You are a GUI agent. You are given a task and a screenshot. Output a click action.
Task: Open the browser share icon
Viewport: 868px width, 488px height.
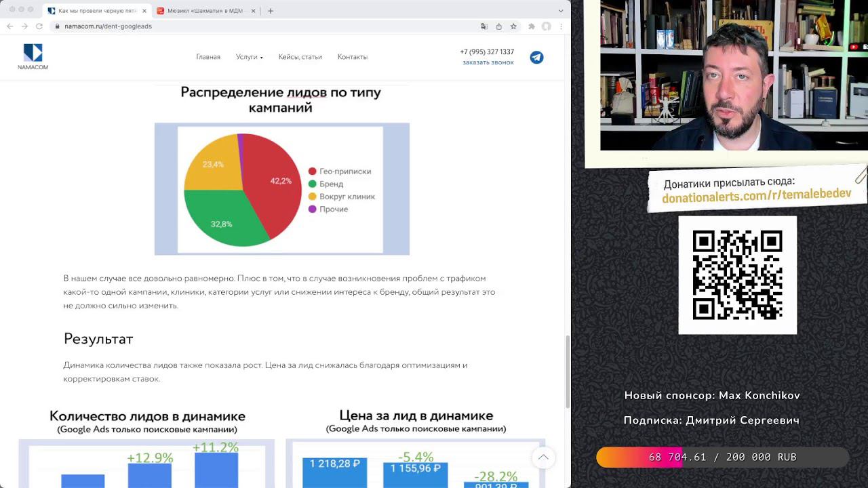498,26
